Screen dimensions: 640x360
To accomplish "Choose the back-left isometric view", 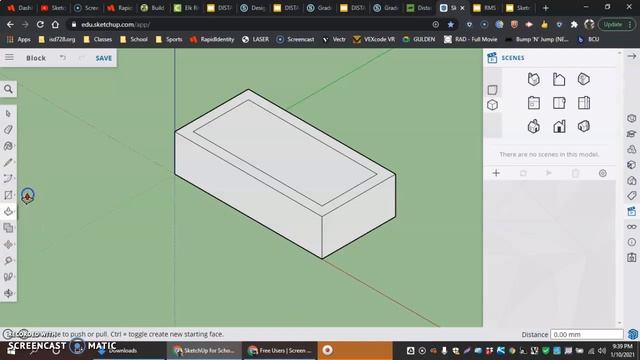I will [x=534, y=79].
